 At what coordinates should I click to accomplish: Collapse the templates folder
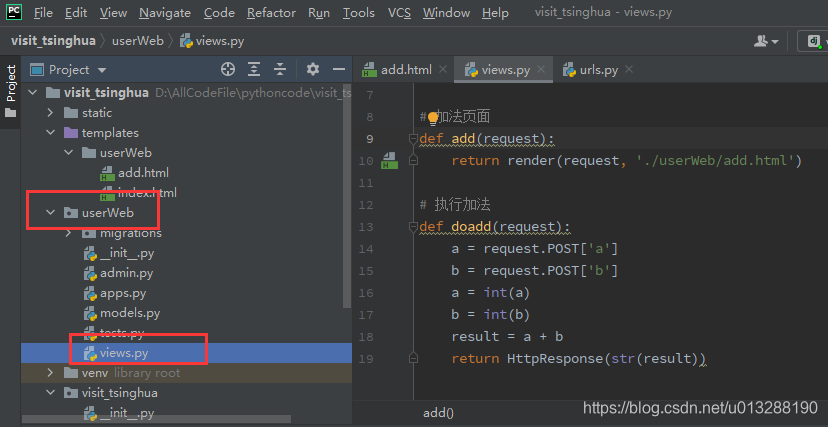coord(51,132)
